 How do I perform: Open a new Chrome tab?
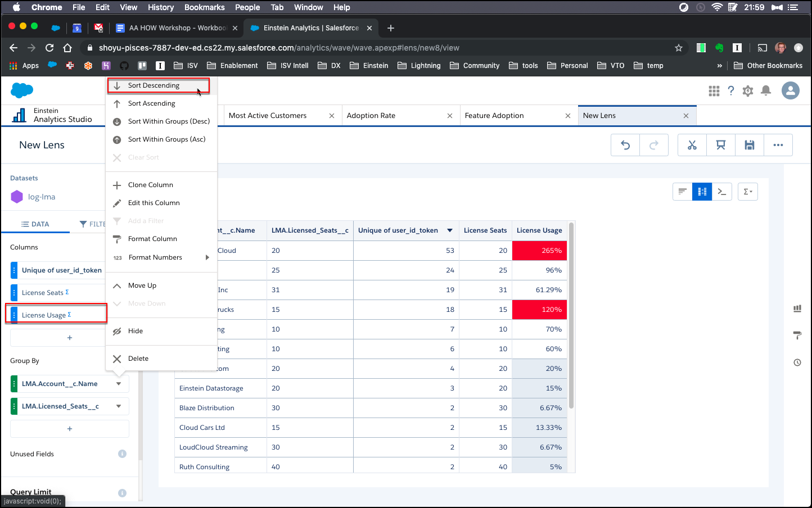tap(391, 28)
